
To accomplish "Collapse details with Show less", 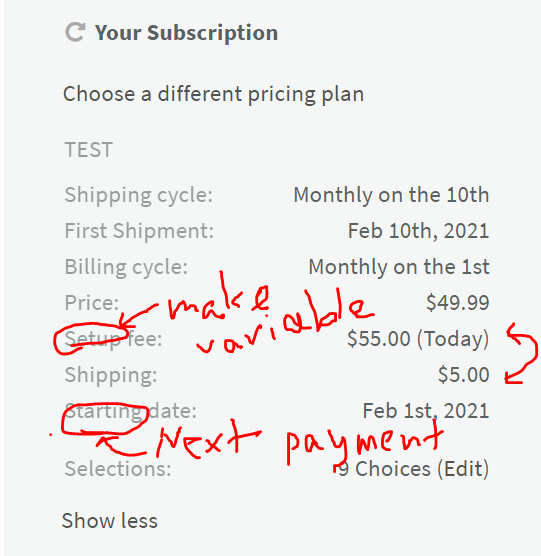I will point(110,521).
